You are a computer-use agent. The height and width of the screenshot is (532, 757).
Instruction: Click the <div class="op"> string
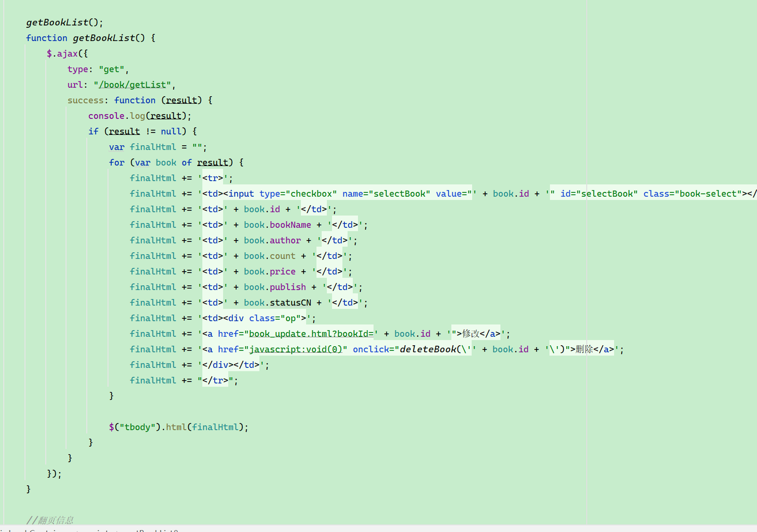tap(265, 318)
